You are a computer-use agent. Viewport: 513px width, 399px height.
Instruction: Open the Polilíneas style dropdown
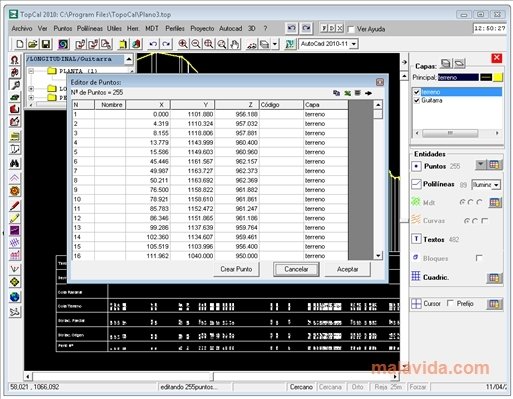tap(497, 185)
